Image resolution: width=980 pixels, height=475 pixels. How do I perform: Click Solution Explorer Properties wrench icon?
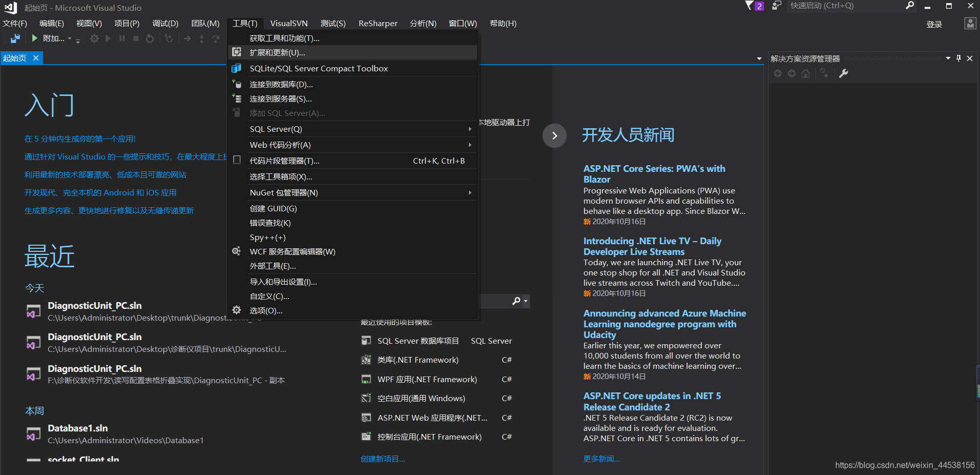844,73
